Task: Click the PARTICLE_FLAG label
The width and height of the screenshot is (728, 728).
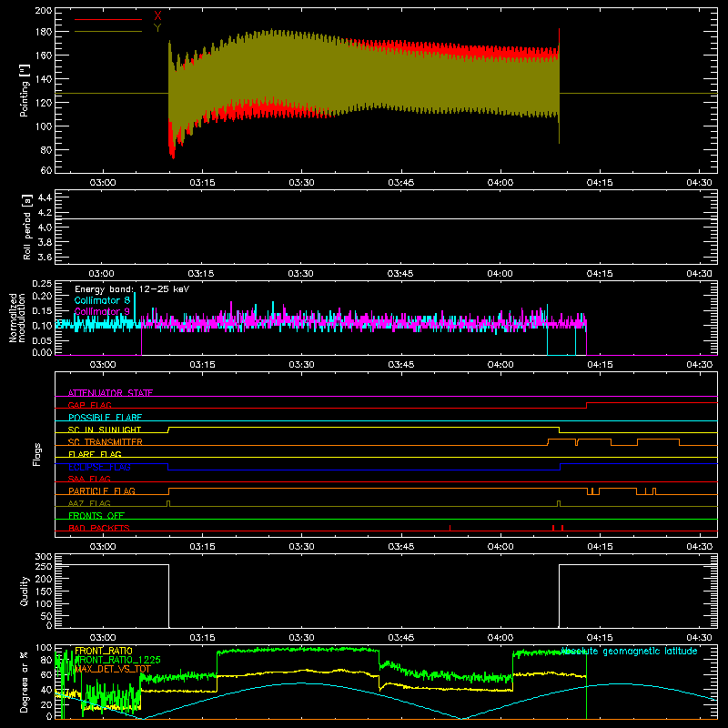Action: click(x=102, y=491)
